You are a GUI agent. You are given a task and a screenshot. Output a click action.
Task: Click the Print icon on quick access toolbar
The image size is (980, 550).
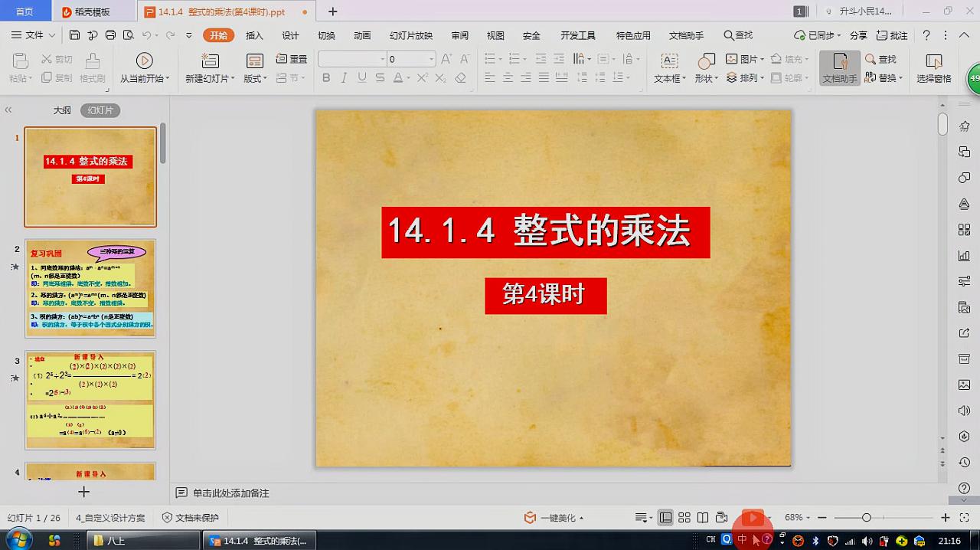pyautogui.click(x=110, y=34)
